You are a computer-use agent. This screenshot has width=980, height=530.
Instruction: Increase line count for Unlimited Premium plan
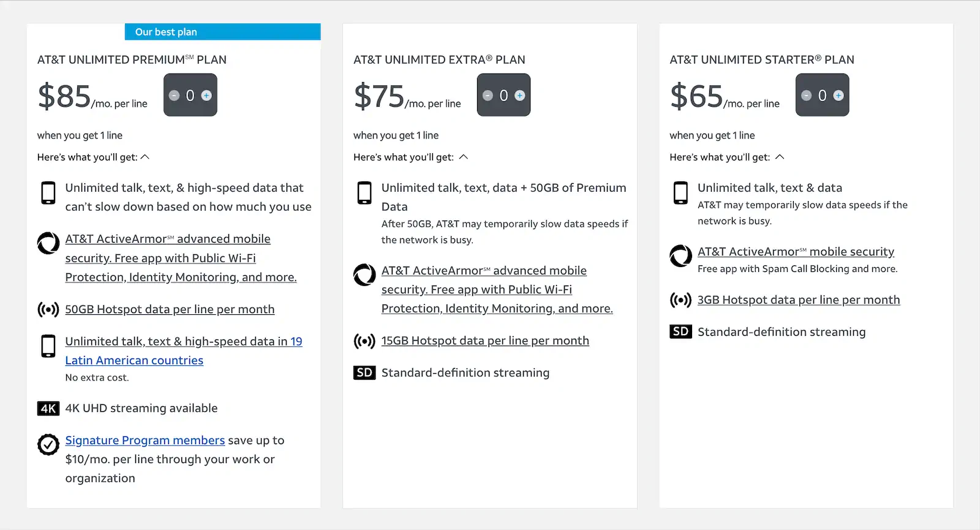coord(206,96)
